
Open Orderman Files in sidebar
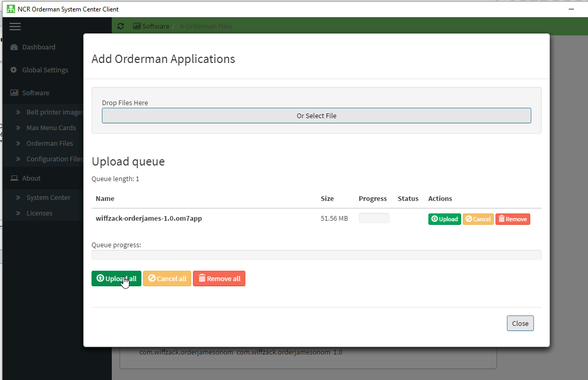click(49, 144)
